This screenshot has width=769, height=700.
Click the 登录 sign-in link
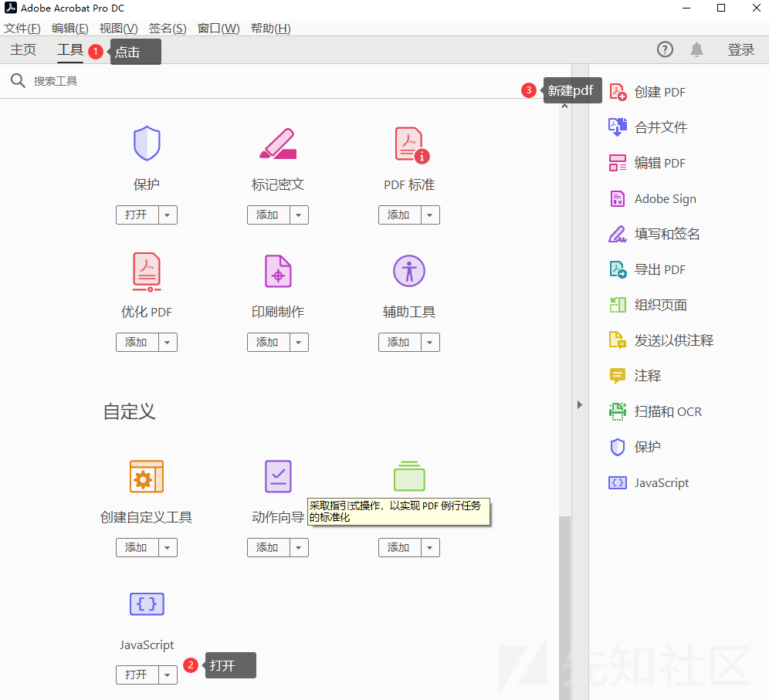[741, 49]
